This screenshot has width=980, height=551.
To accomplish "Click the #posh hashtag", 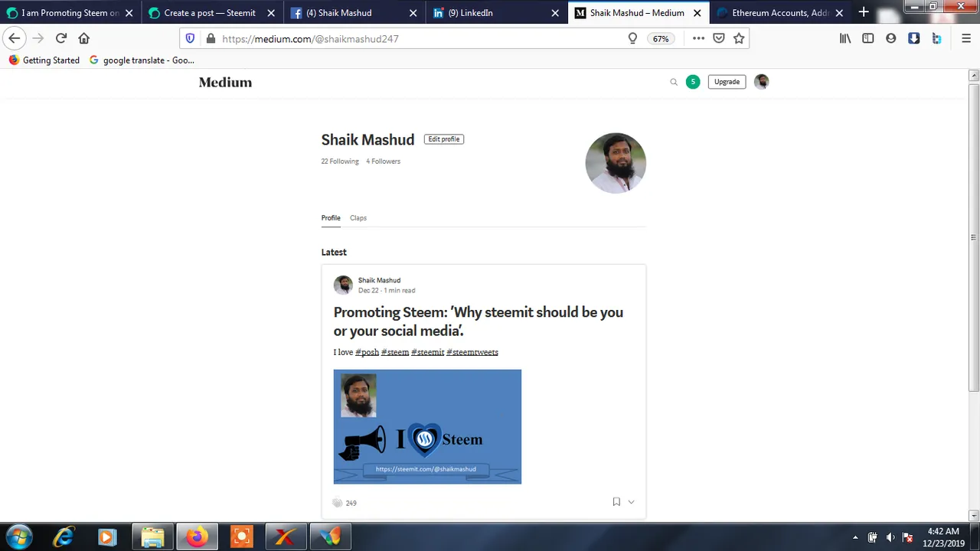I will (x=367, y=352).
